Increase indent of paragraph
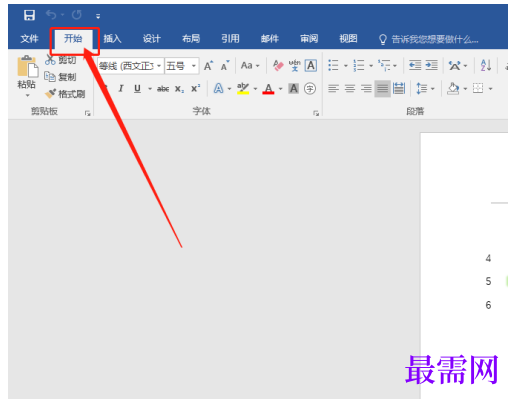Screen dimensions: 517x401 (432, 65)
